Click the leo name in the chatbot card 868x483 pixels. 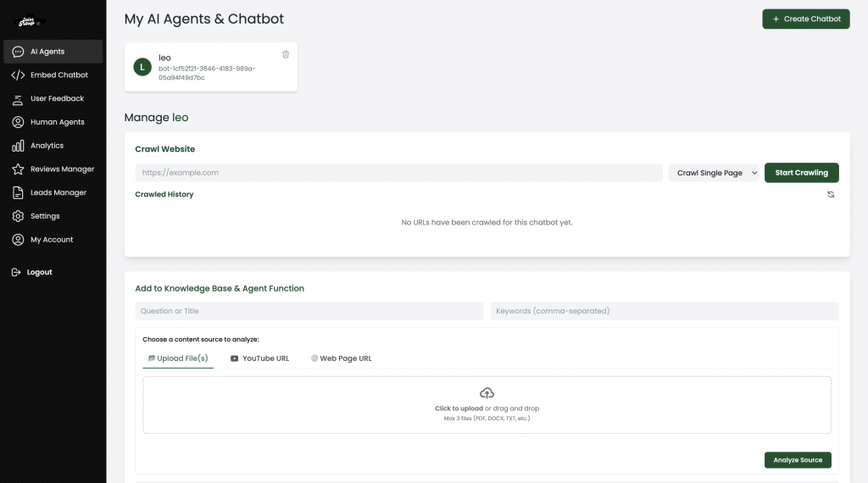tap(164, 58)
